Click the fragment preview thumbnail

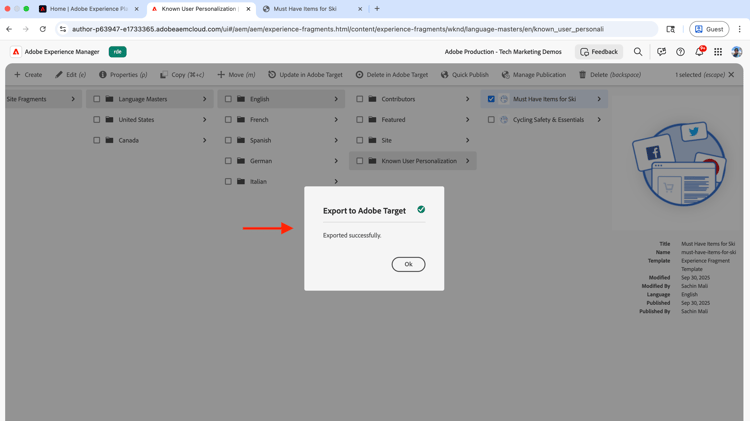[x=679, y=164]
